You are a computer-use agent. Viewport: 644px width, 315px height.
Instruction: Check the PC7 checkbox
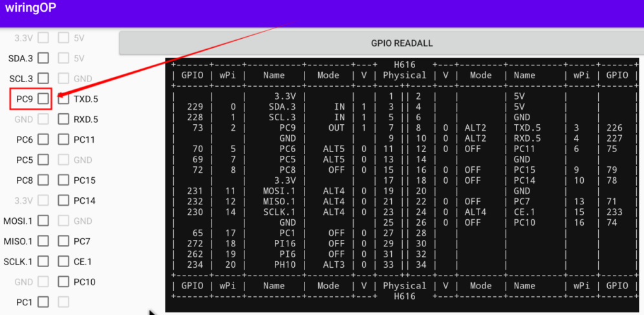click(x=63, y=241)
